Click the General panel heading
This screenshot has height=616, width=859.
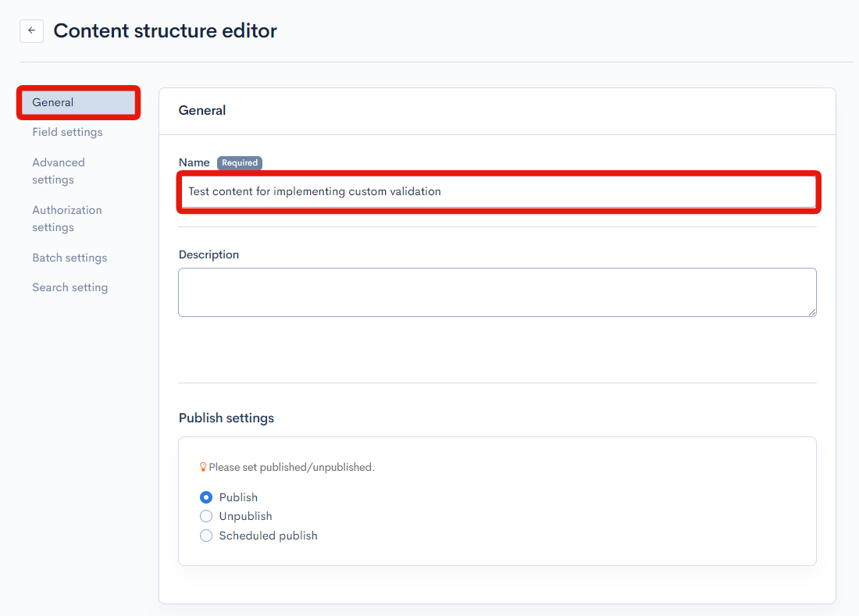pos(202,110)
